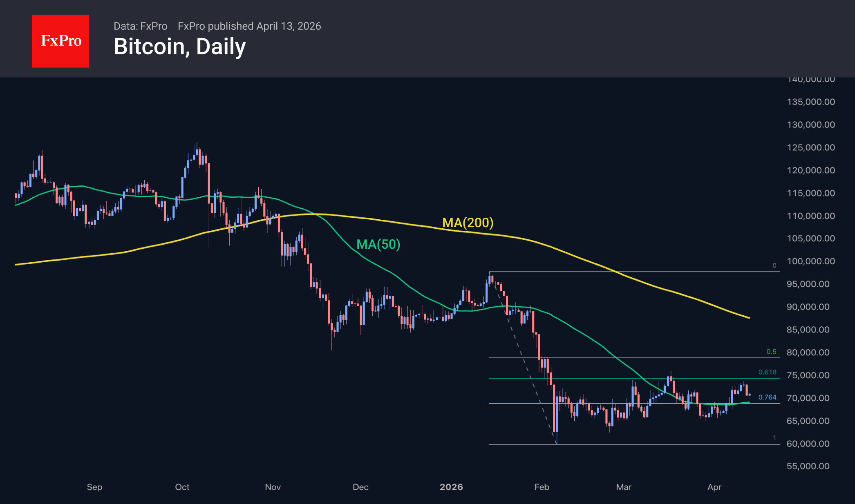855x504 pixels.
Task: Click the 100,000.00 price axis label
Action: point(810,261)
